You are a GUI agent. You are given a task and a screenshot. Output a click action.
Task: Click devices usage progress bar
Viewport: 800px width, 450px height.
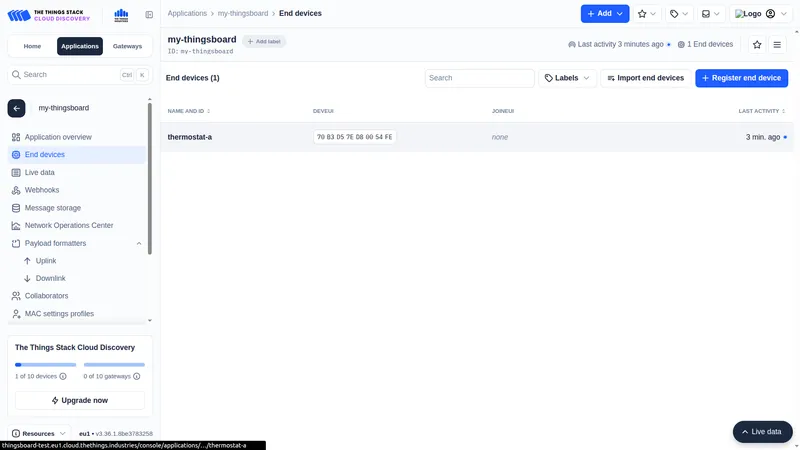pyautogui.click(x=45, y=365)
